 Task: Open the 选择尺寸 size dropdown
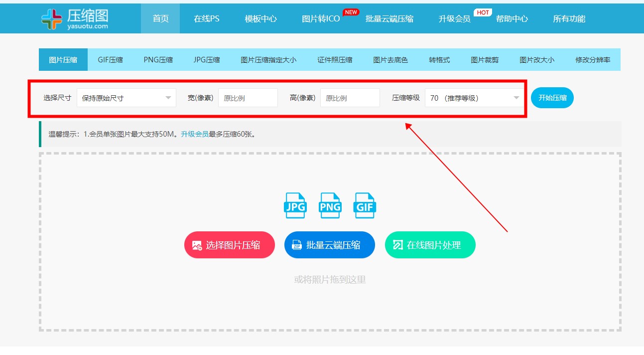click(126, 98)
